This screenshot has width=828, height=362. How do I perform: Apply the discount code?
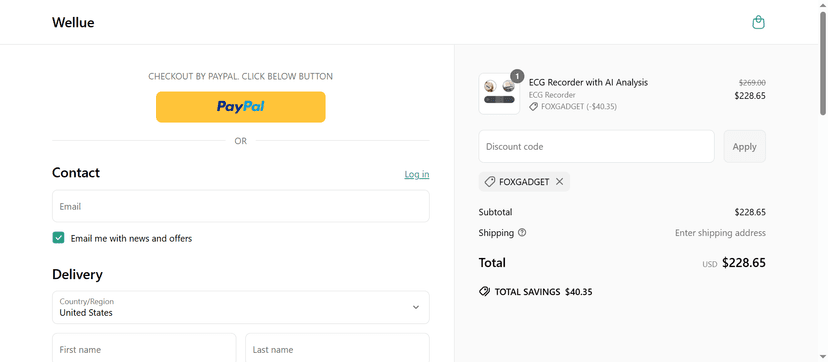coord(745,147)
